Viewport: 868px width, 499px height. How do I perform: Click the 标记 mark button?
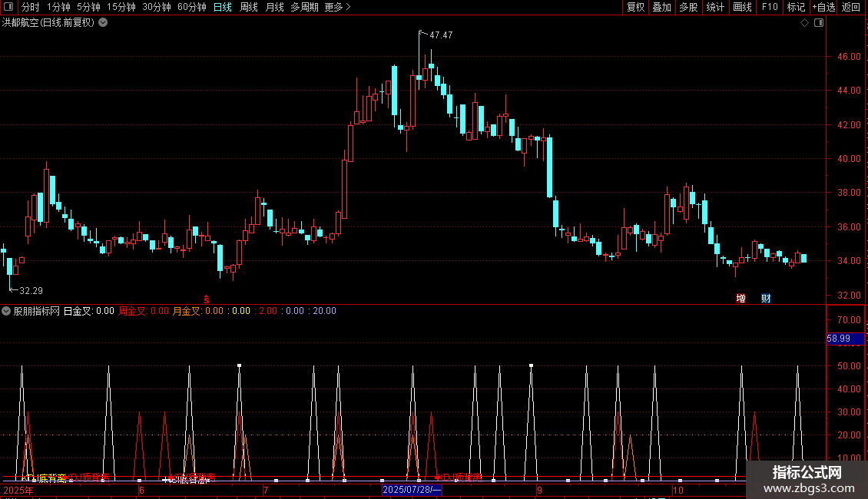click(x=796, y=7)
